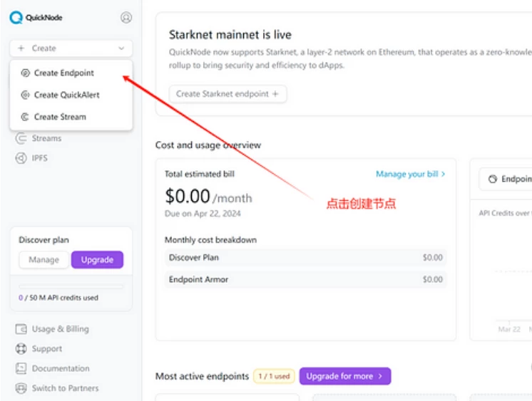Open the user account avatar icon
The height and width of the screenshot is (401, 532).
tap(126, 18)
